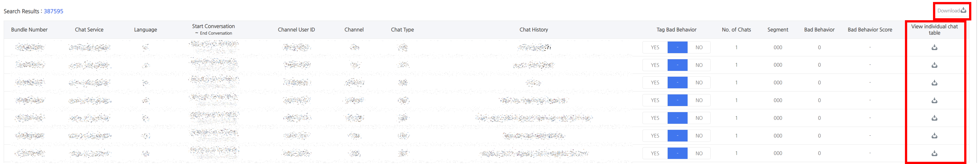
Task: Click the Chat History column header
Action: pos(533,30)
